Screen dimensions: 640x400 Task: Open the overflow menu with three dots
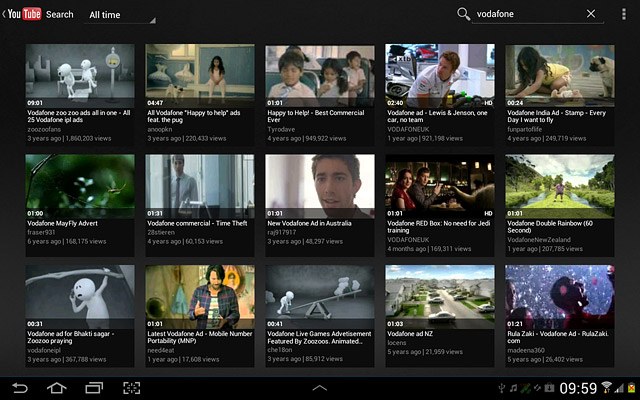624,14
